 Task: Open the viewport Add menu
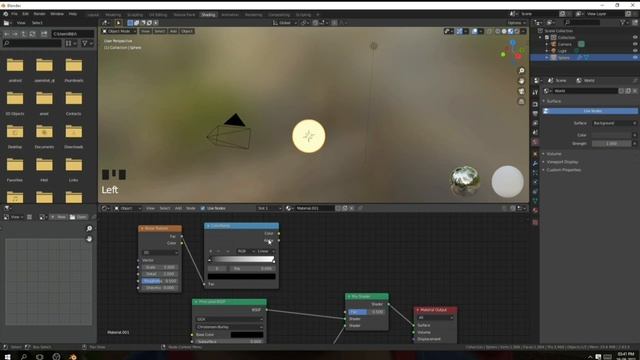click(x=173, y=31)
